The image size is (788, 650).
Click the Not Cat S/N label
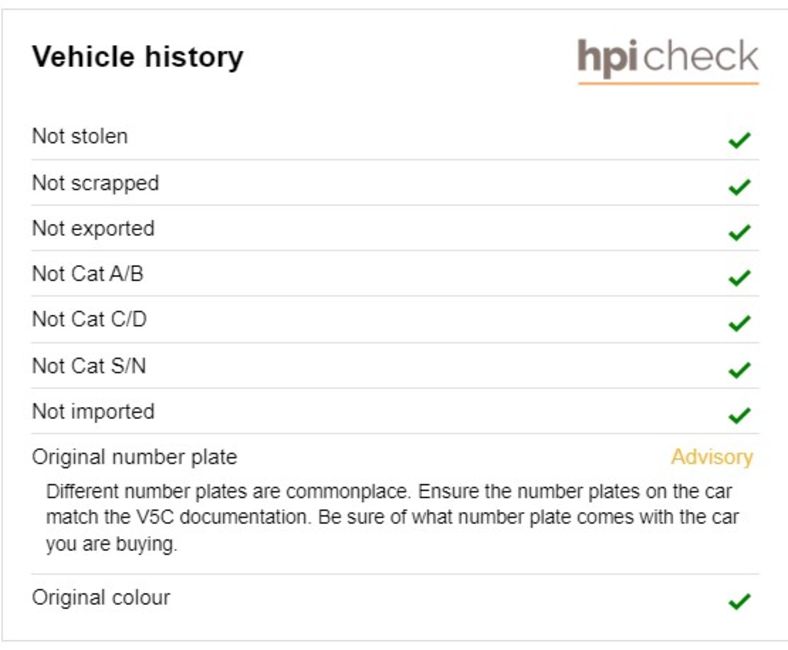point(89,365)
